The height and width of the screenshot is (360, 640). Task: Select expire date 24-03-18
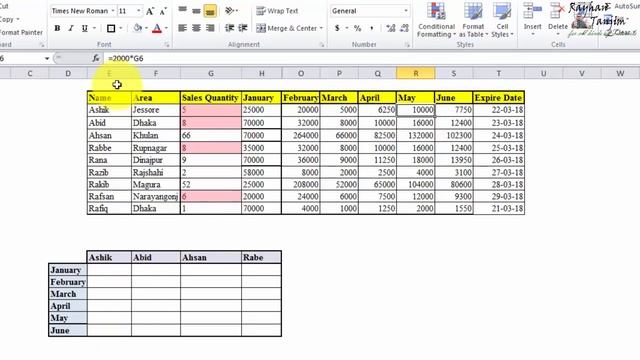click(498, 135)
